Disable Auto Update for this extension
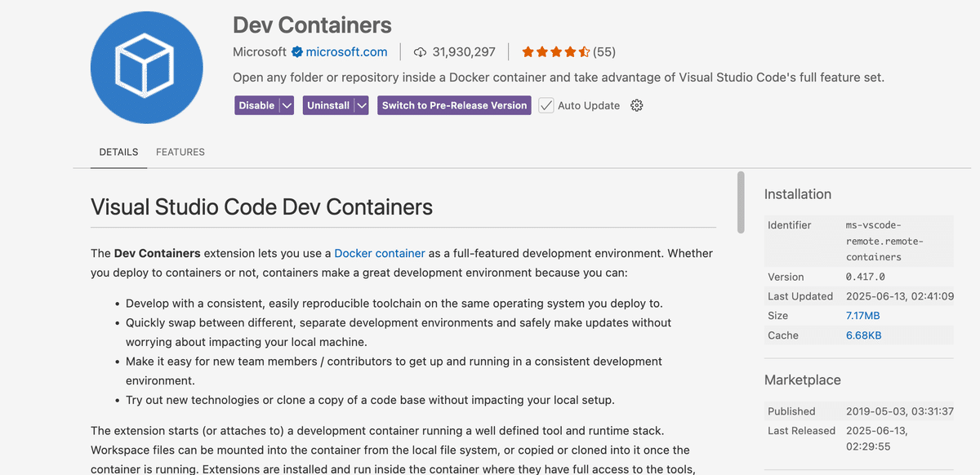 tap(546, 105)
